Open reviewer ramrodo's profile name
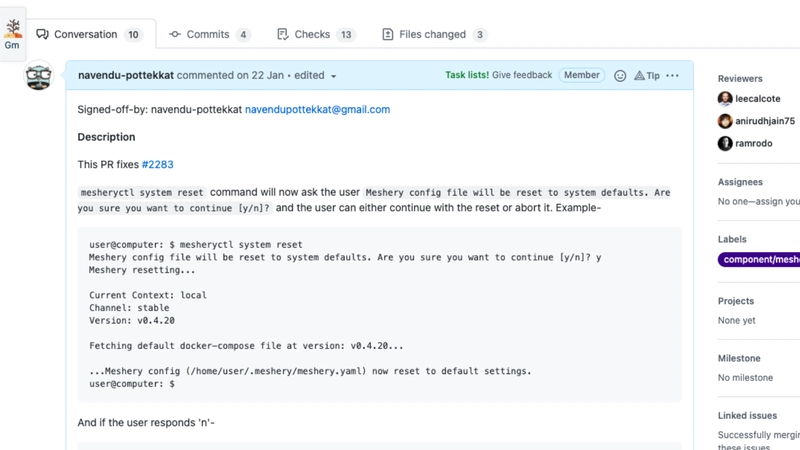Screen dimensions: 800x450 (x=754, y=143)
